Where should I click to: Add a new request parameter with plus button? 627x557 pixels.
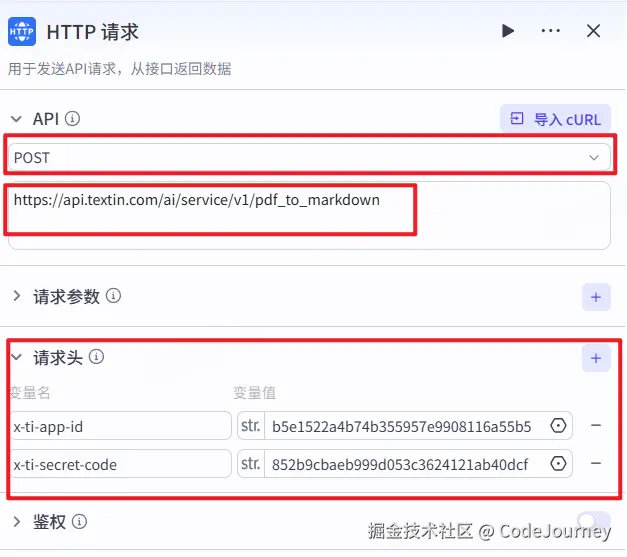(x=596, y=297)
